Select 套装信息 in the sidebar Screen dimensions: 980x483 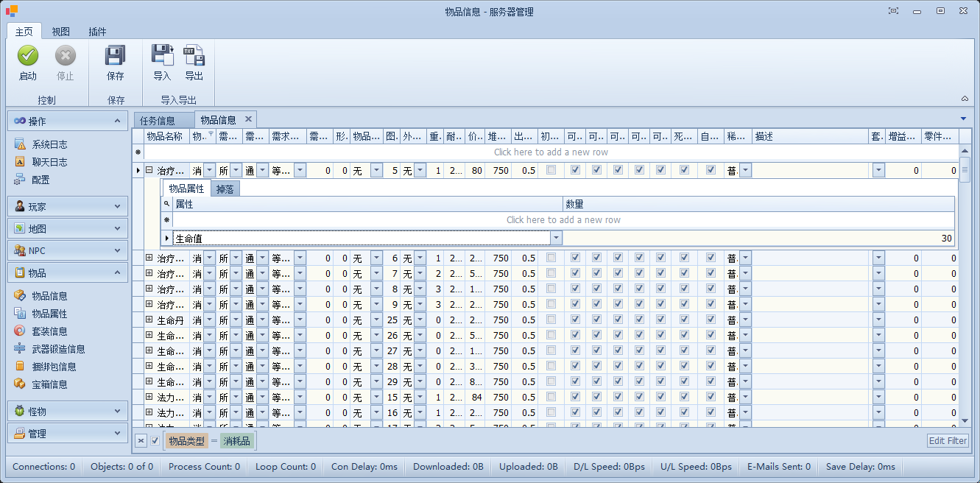[x=49, y=331]
